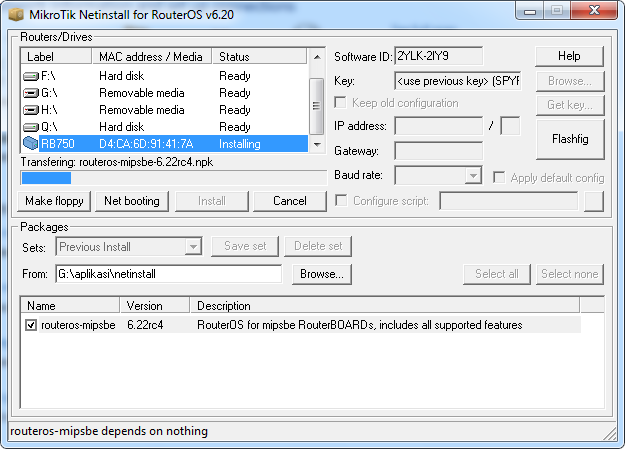625x449 pixels.
Task: Click the Help button
Action: [569, 56]
